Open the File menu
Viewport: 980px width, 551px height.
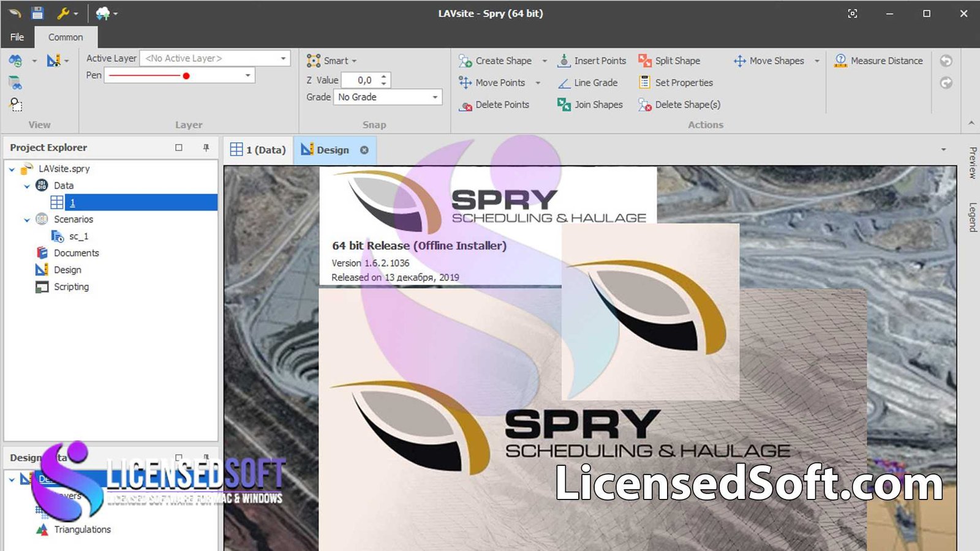(x=17, y=37)
